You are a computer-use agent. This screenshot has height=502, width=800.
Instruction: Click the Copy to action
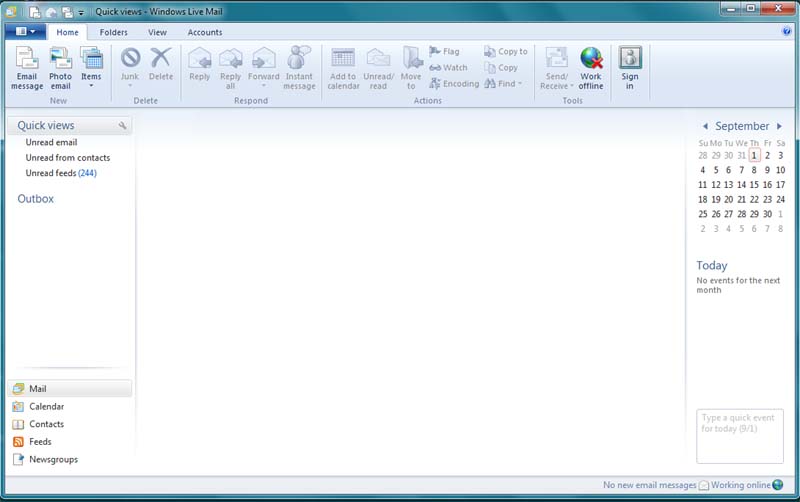(506, 52)
